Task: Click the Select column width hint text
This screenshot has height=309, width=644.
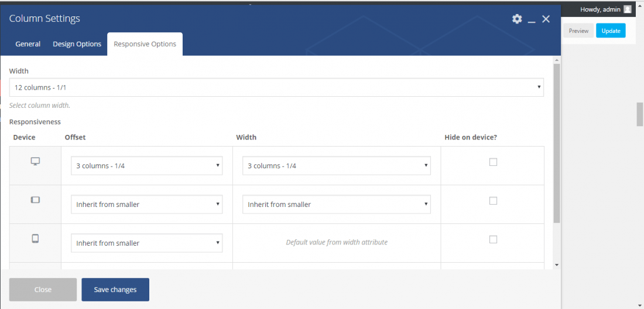Action: 39,106
